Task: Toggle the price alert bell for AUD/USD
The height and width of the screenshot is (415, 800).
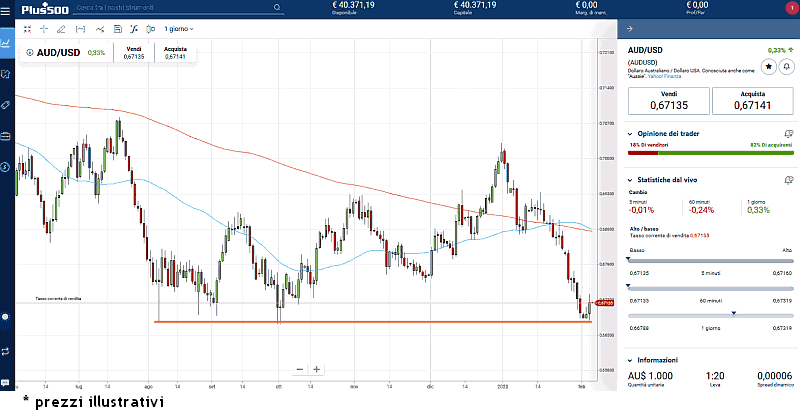Action: click(x=787, y=66)
